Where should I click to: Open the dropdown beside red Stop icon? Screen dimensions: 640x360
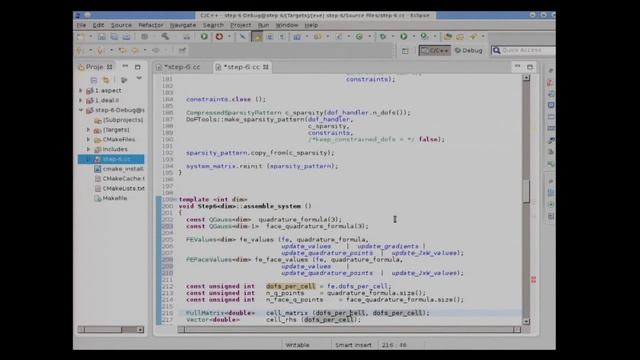click(229, 37)
